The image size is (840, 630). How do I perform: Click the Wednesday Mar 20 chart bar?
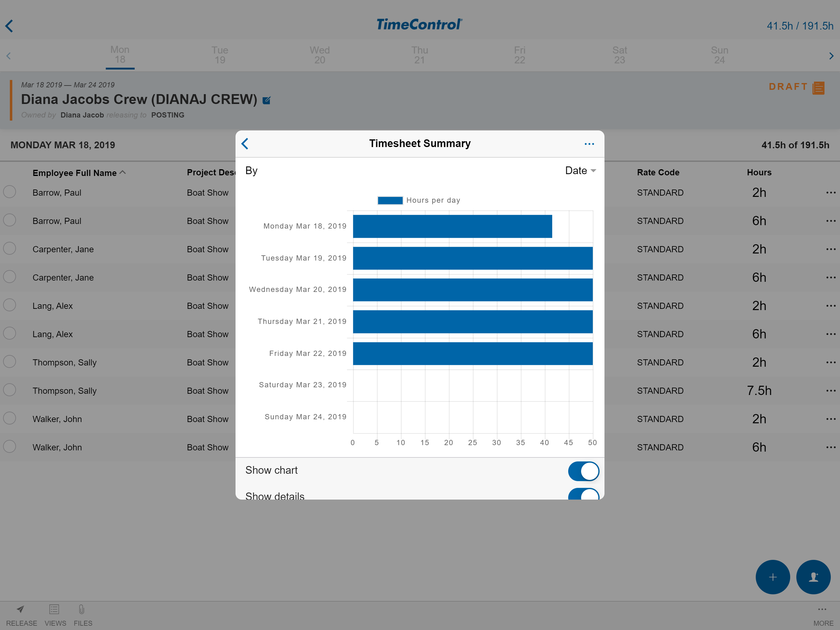(473, 290)
